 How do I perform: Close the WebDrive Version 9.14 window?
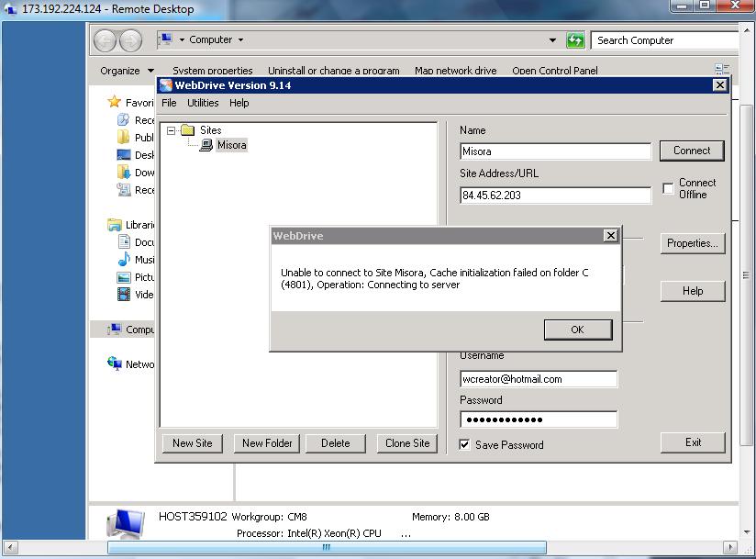point(720,85)
